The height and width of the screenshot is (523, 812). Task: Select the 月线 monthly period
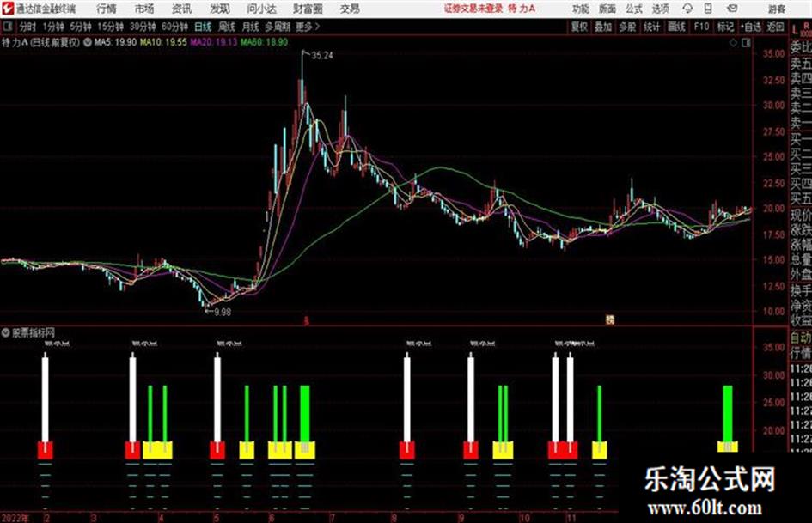251,27
